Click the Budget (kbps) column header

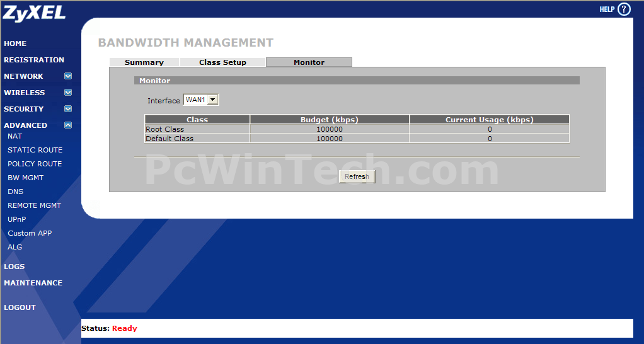330,120
